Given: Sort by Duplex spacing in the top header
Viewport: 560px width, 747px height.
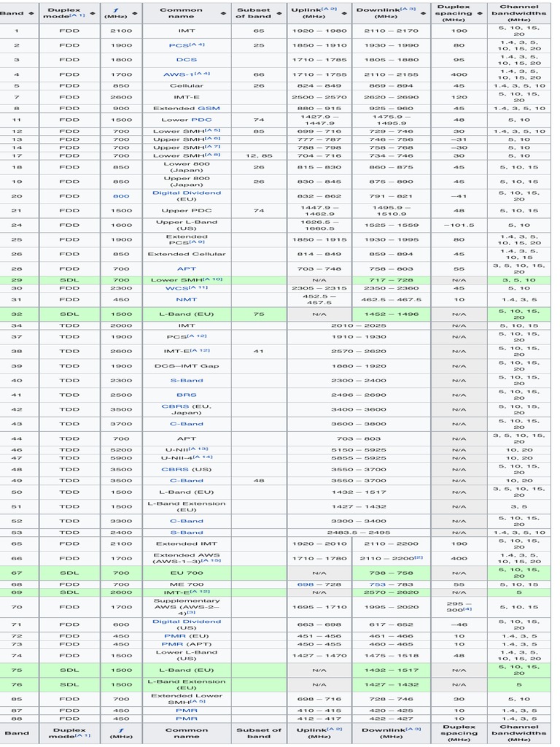Looking at the screenshot, I should pos(480,13).
